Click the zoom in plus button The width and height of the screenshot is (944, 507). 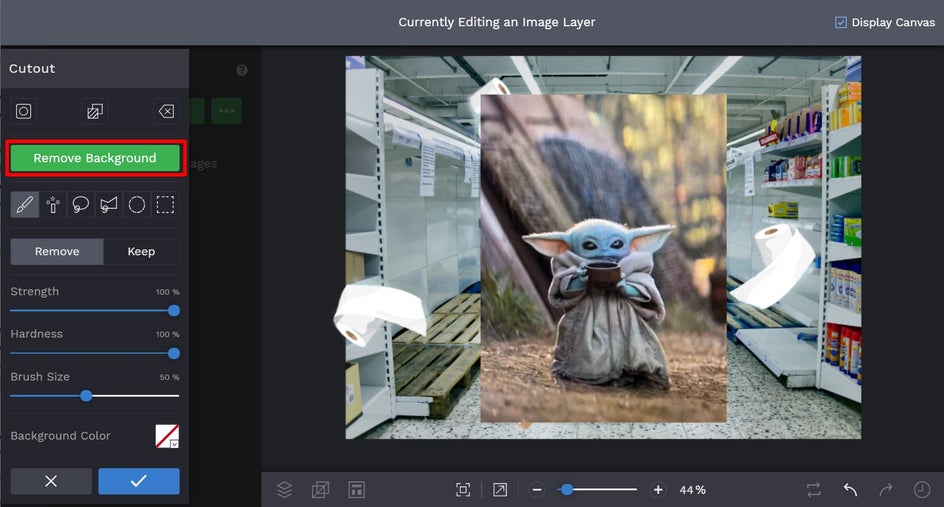click(x=658, y=490)
